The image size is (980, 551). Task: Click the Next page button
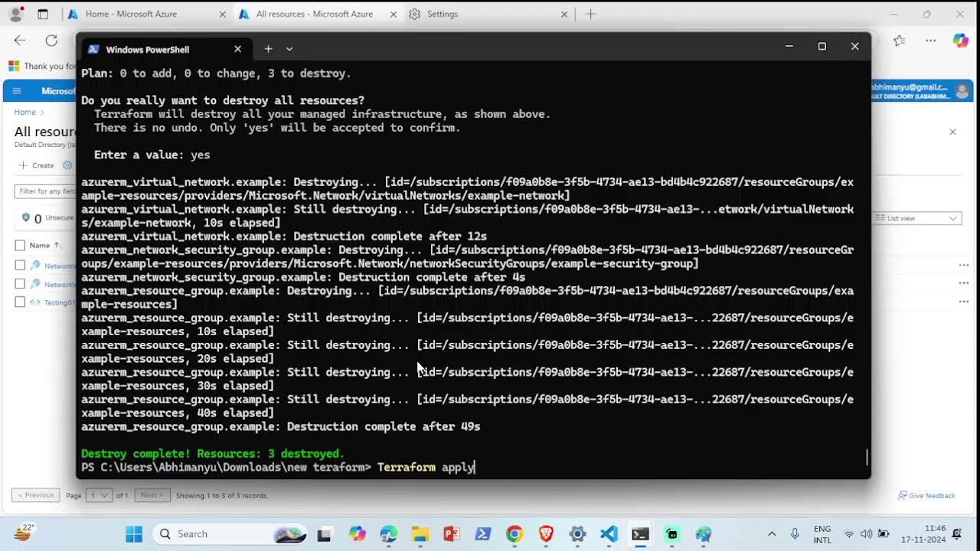[152, 495]
